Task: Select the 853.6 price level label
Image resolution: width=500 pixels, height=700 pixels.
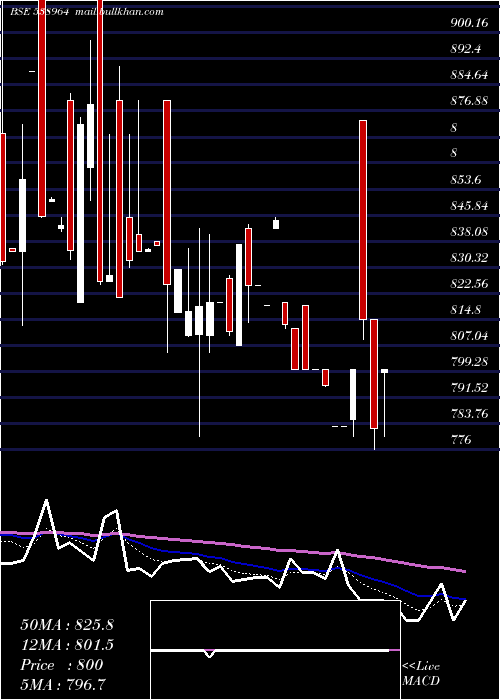Action: [466, 179]
